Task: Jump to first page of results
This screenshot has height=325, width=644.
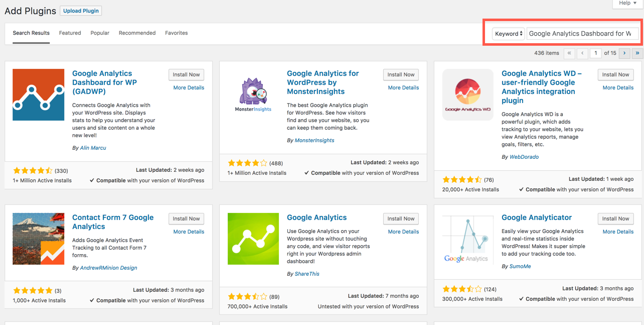Action: click(x=569, y=53)
